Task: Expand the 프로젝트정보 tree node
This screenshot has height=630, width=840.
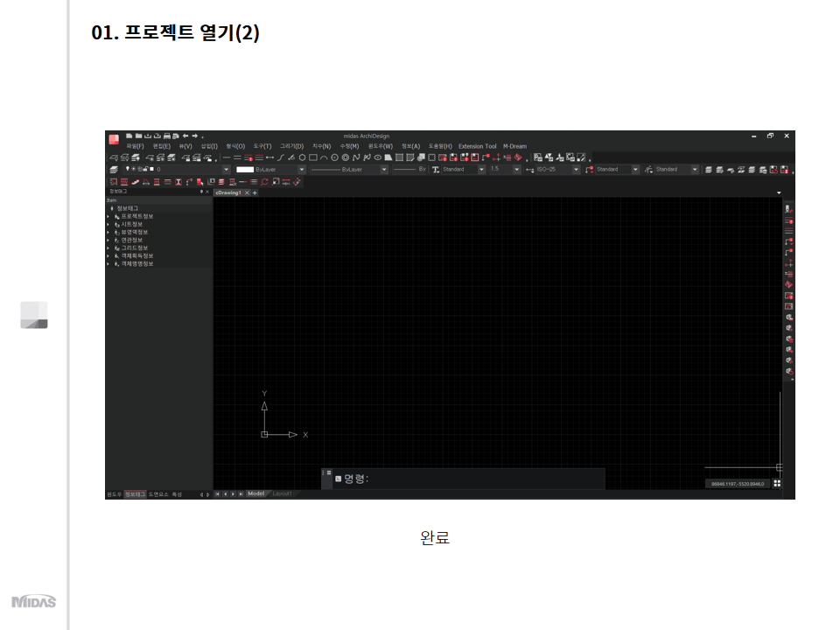Action: click(x=108, y=216)
